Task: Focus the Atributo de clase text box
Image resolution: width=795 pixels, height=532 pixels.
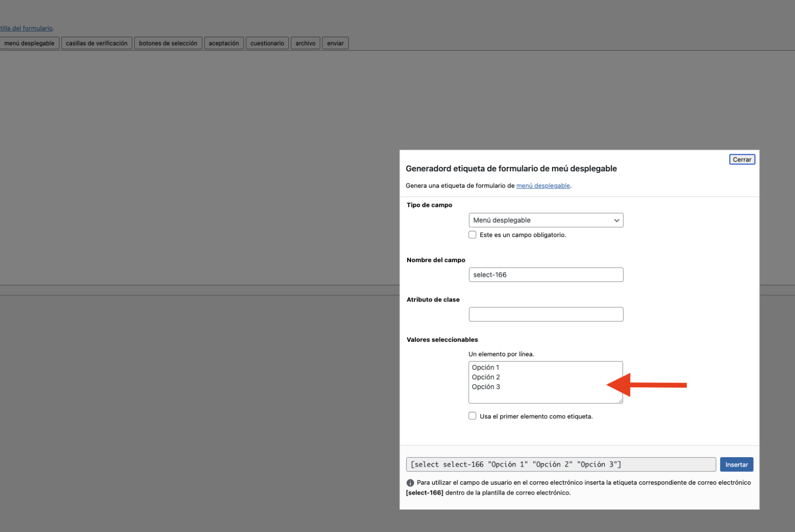Action: click(x=545, y=314)
